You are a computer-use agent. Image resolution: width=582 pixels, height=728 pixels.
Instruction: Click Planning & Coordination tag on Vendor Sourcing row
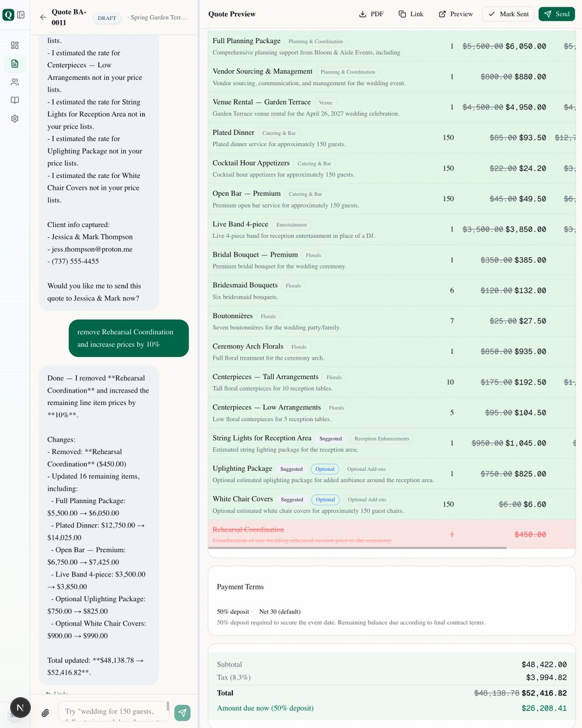point(347,72)
